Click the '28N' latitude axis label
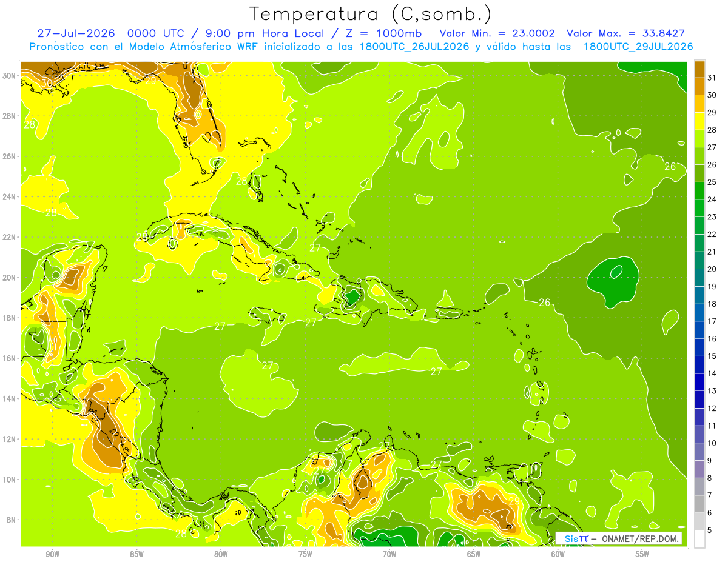 [x=10, y=116]
